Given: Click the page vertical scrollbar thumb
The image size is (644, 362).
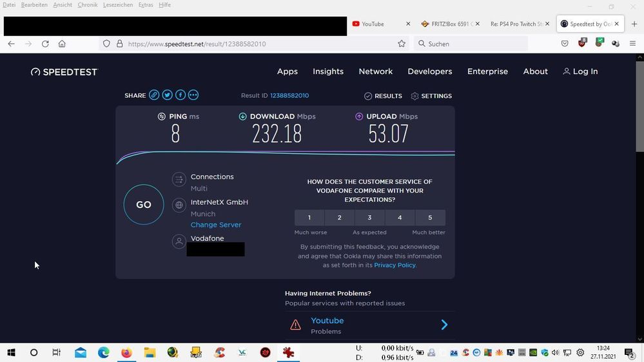Looking at the screenshot, I should coord(640,107).
